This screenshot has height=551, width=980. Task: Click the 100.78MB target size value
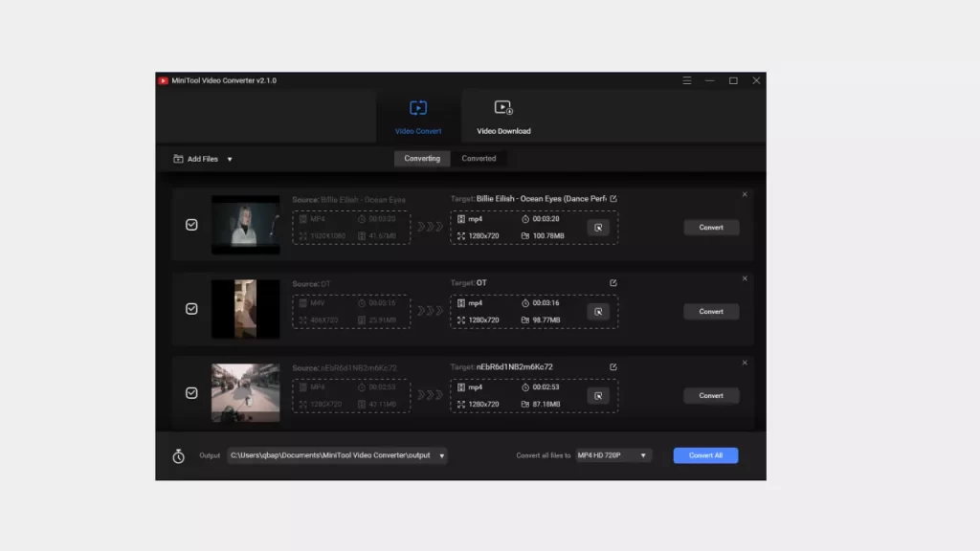coord(548,236)
